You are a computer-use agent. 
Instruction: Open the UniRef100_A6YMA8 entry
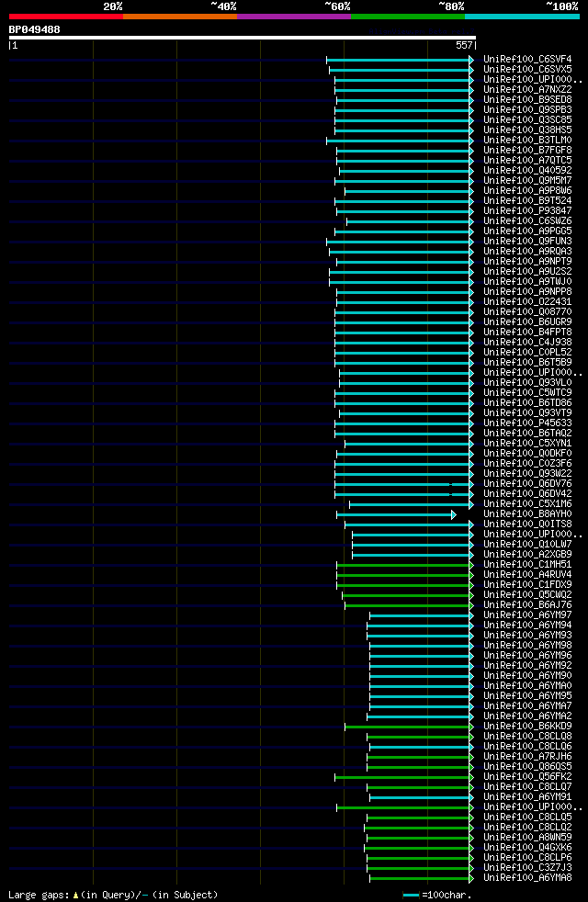point(527,878)
